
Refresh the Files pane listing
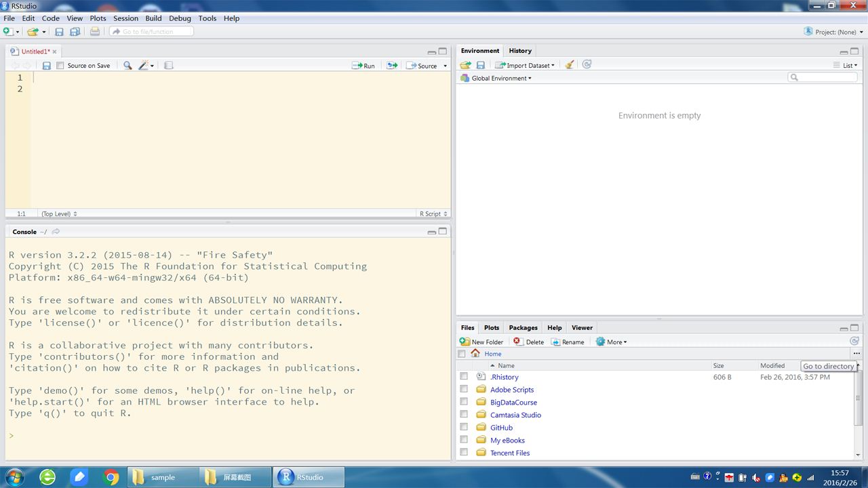[x=854, y=342]
